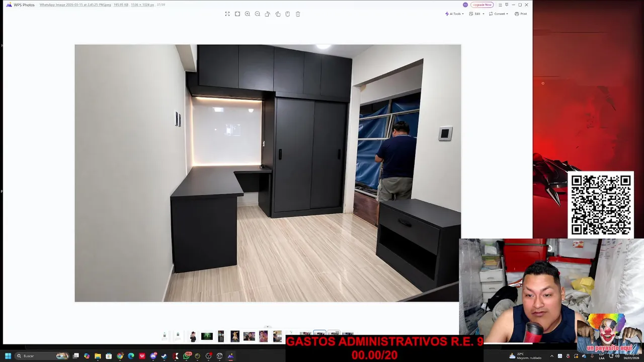Screen dimensions: 644x362
Task: Select the dark green thumbnail in filmstrip
Action: coord(207,336)
